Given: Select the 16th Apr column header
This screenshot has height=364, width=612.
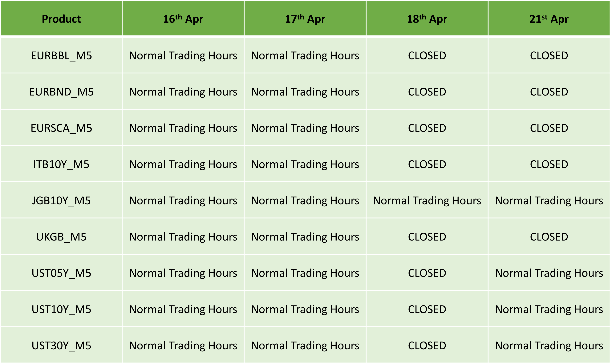Looking at the screenshot, I should tap(183, 18).
